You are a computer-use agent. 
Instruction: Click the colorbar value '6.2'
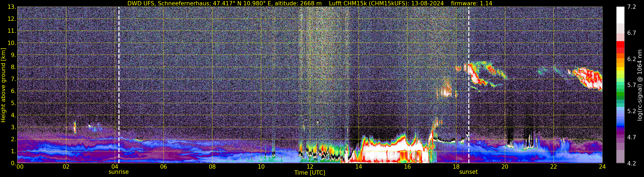[x=632, y=59]
